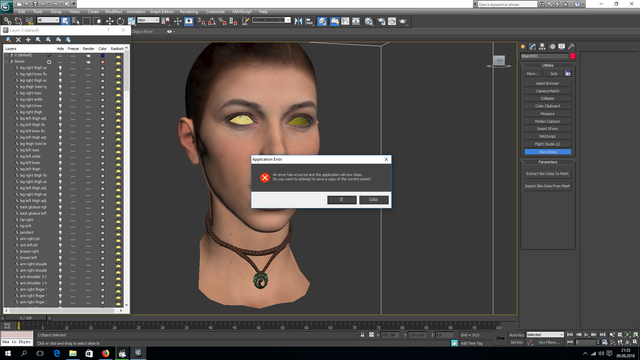The width and height of the screenshot is (640, 360).
Task: Click the Set Keys key icon
Action: 500,338
